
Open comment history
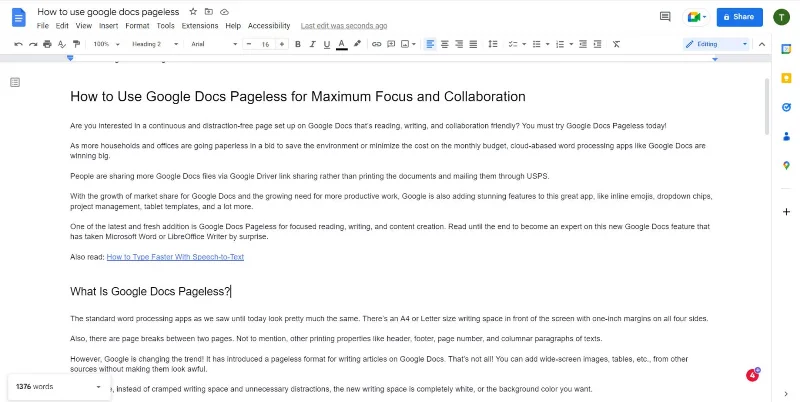tap(665, 17)
